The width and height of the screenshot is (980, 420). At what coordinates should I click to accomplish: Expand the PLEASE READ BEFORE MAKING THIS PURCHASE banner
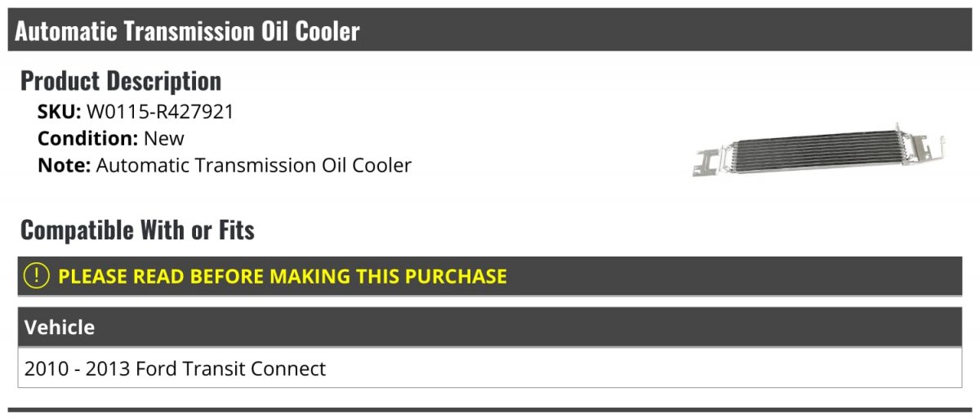click(x=490, y=276)
